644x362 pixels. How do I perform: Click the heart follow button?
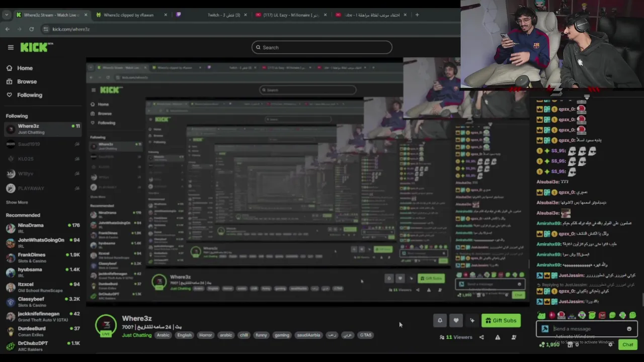(456, 320)
